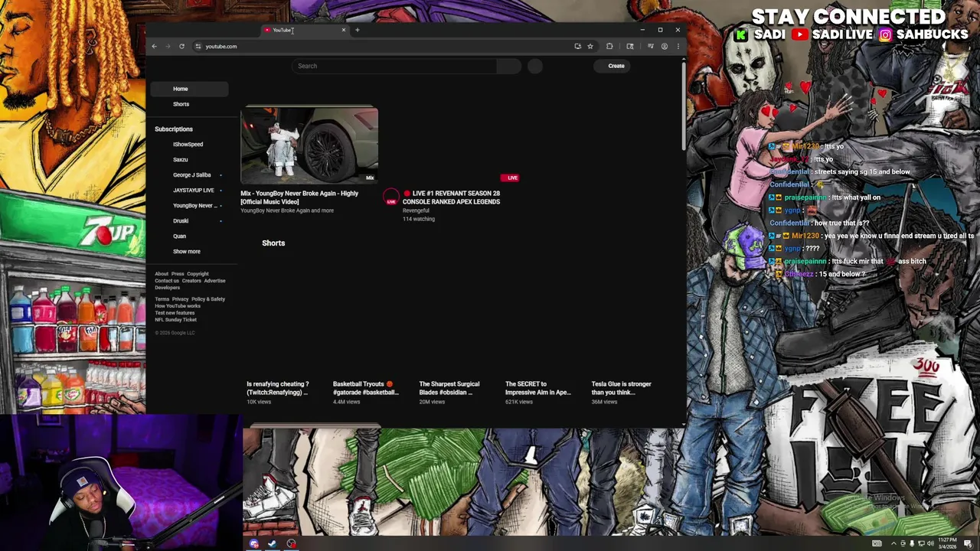Open the Chrome three-dot menu

678,46
